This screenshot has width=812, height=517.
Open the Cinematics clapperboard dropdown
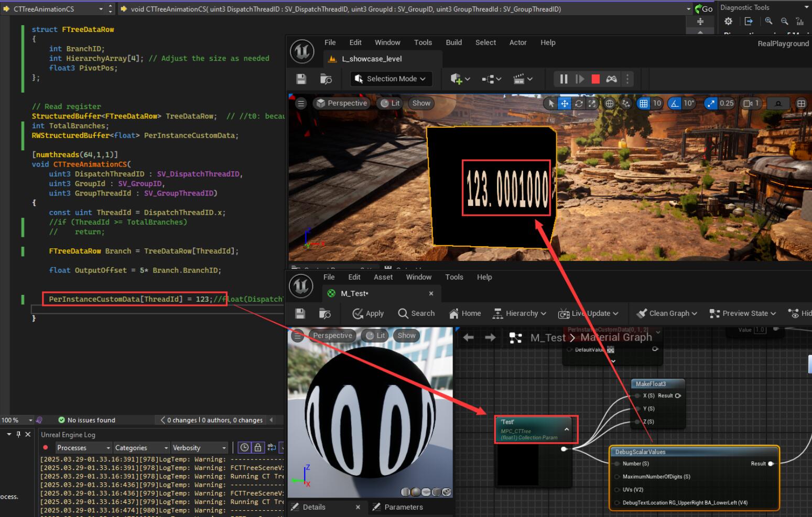[x=523, y=79]
